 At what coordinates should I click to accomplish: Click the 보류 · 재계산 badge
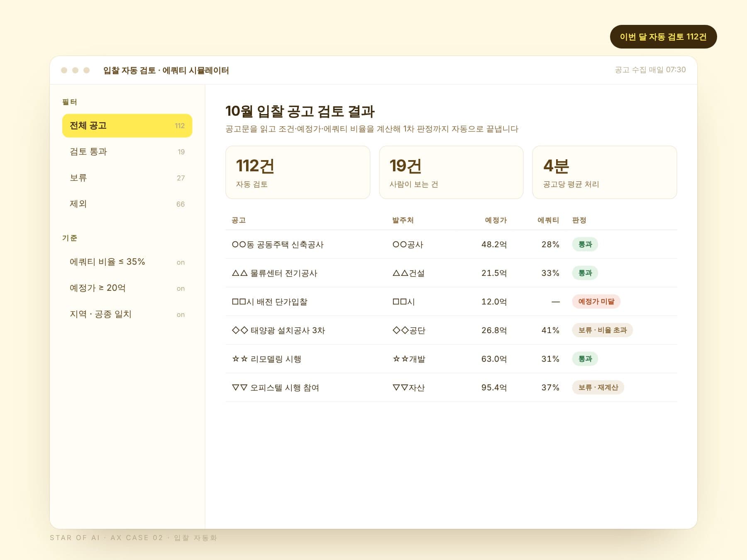598,387
